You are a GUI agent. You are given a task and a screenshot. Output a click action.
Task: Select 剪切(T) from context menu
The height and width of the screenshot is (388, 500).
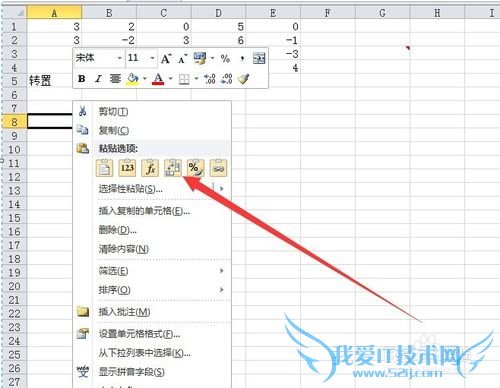152,111
